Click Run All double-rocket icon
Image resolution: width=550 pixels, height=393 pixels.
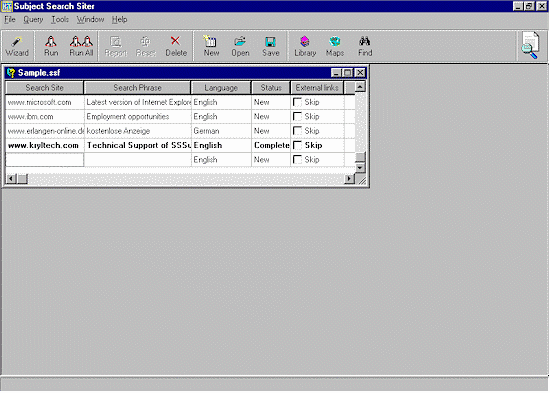point(81,46)
